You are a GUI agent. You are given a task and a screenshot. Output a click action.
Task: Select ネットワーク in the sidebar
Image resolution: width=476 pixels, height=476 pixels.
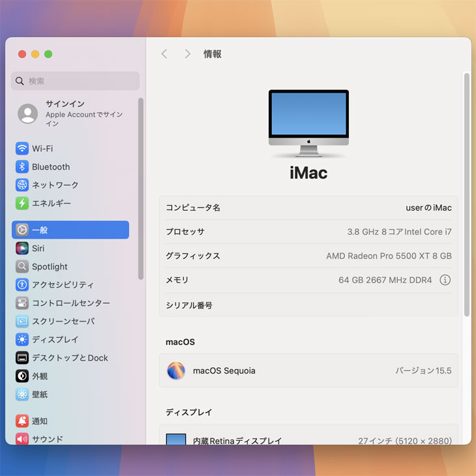pos(70,185)
